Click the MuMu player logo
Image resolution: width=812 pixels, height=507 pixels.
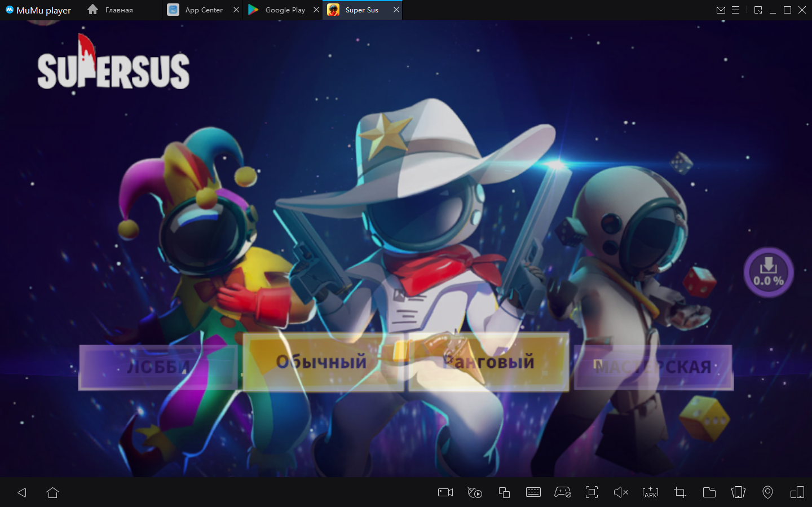point(38,10)
